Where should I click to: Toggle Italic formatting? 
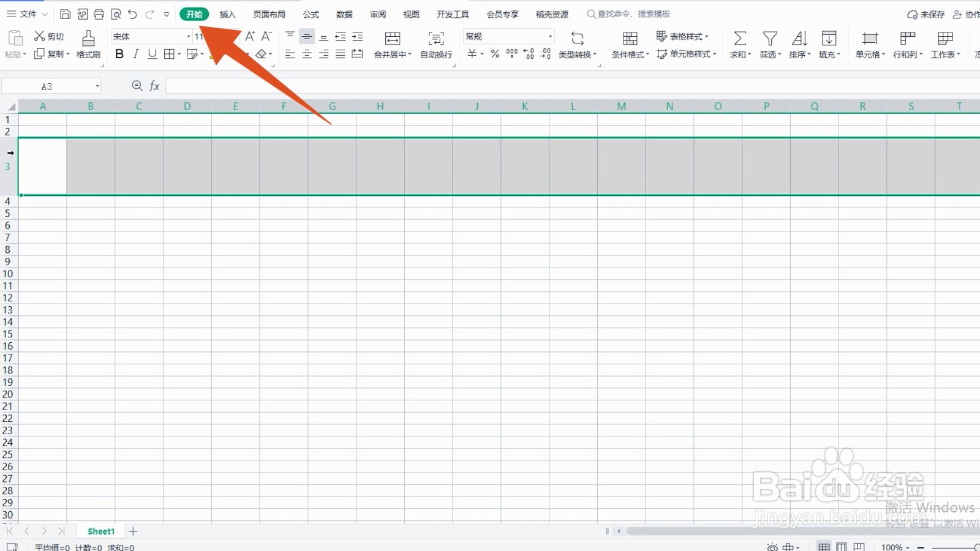click(x=136, y=54)
